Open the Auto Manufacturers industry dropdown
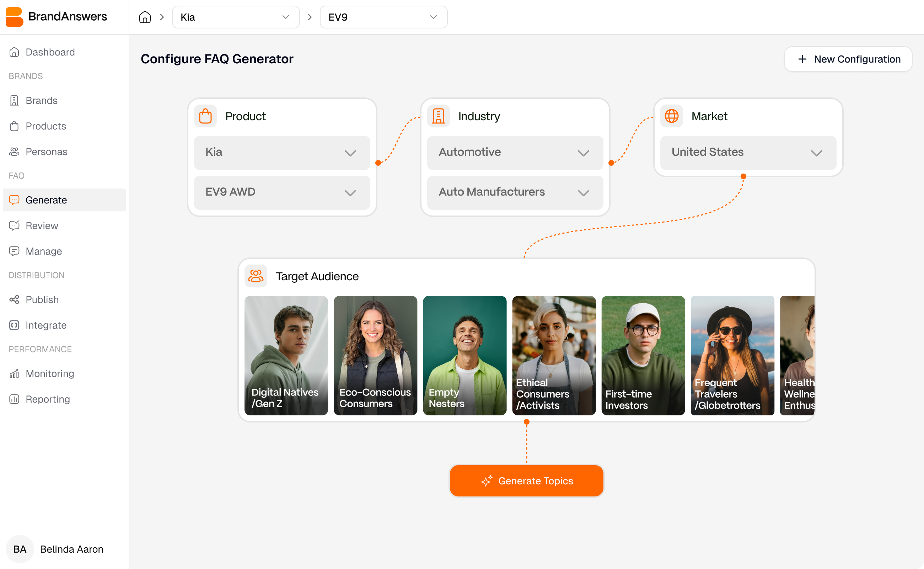The image size is (924, 569). (515, 192)
